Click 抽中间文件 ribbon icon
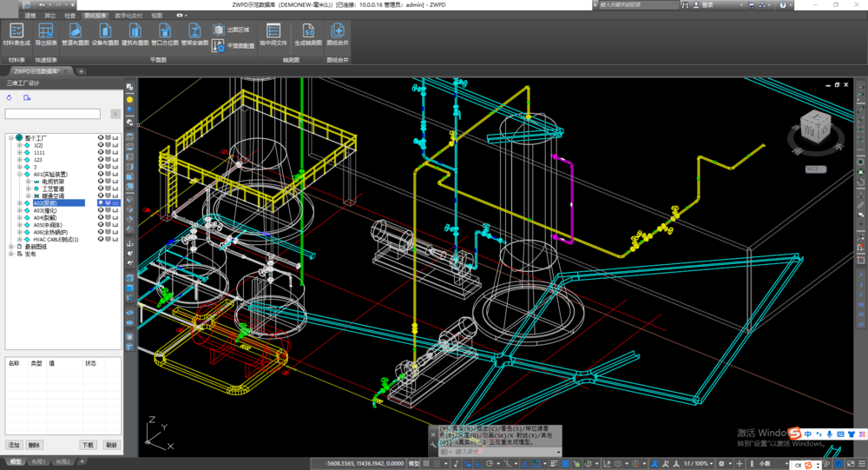The image size is (868, 470). click(273, 35)
